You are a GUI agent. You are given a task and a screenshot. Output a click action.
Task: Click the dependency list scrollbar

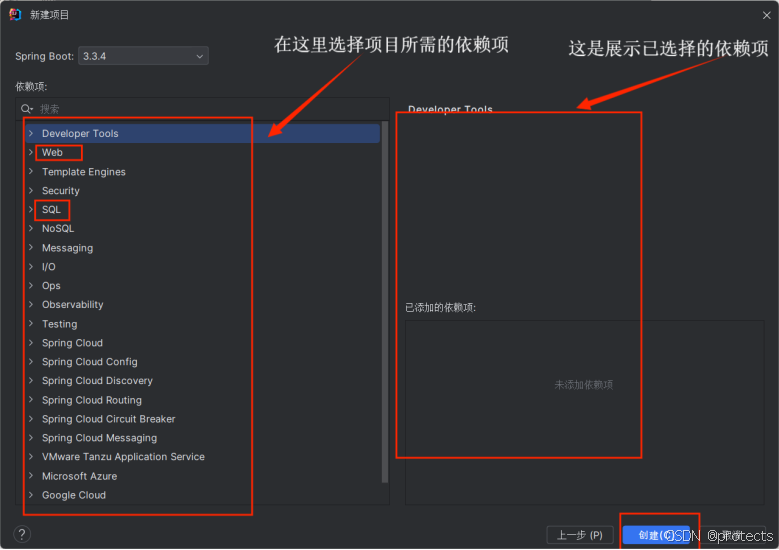[x=385, y=302]
